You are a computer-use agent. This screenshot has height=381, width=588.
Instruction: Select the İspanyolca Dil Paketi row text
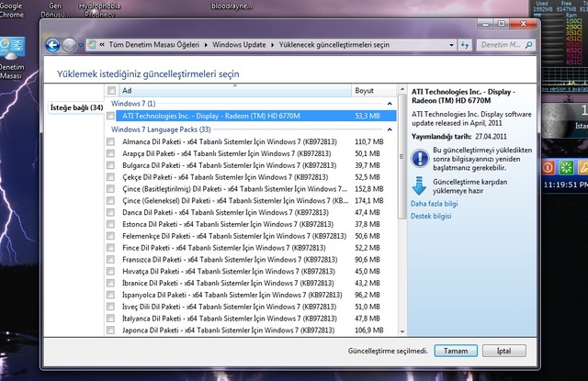(x=232, y=295)
